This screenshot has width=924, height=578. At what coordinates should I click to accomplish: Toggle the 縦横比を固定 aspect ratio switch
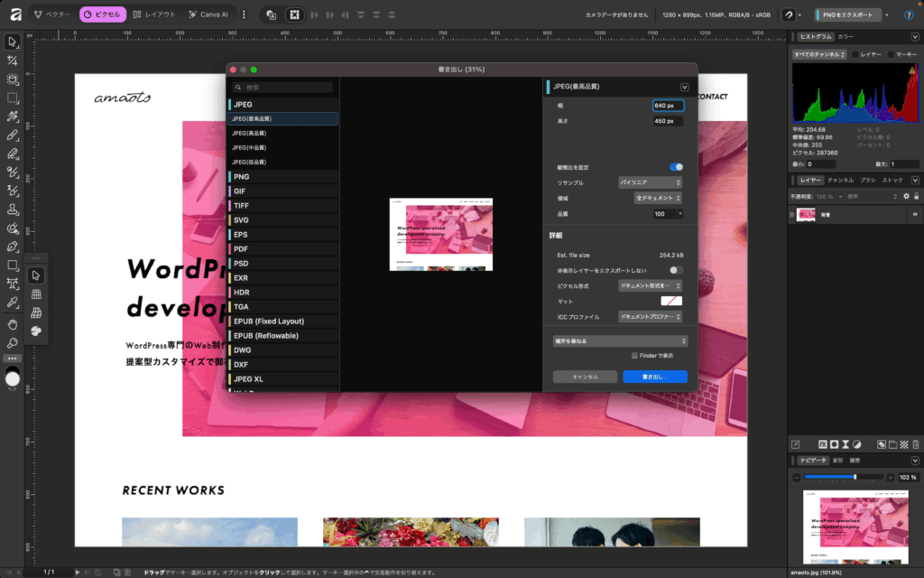tap(676, 167)
